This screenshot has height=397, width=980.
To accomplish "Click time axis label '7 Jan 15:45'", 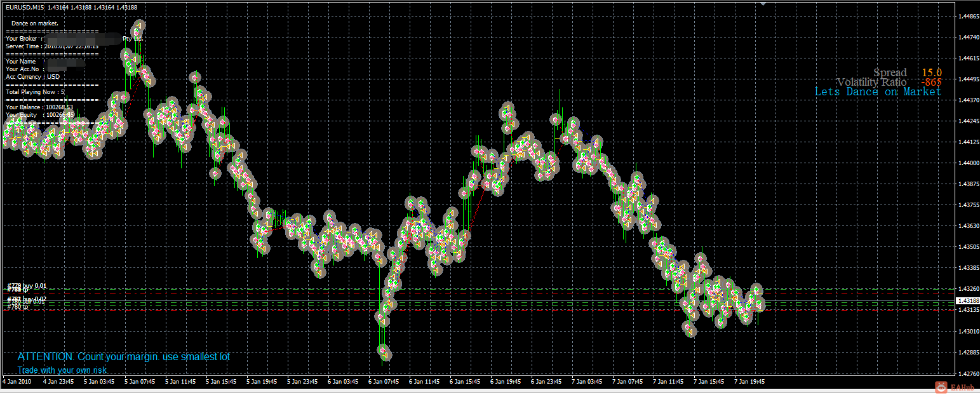I will pos(709,382).
